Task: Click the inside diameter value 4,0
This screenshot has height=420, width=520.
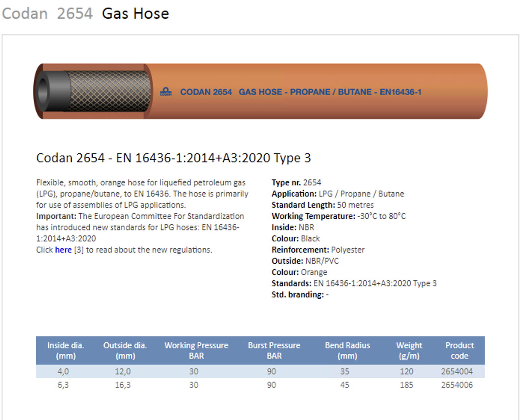Action: pyautogui.click(x=63, y=371)
